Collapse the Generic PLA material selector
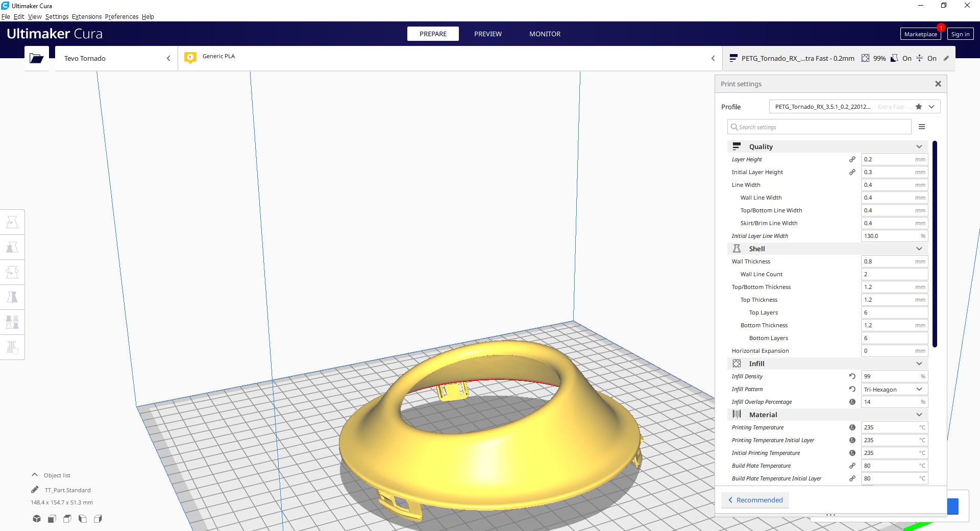 pos(713,58)
